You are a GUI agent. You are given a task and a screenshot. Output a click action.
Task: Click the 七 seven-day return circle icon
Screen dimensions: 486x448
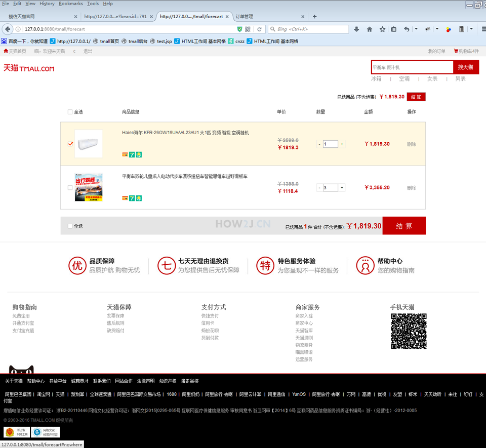click(167, 266)
